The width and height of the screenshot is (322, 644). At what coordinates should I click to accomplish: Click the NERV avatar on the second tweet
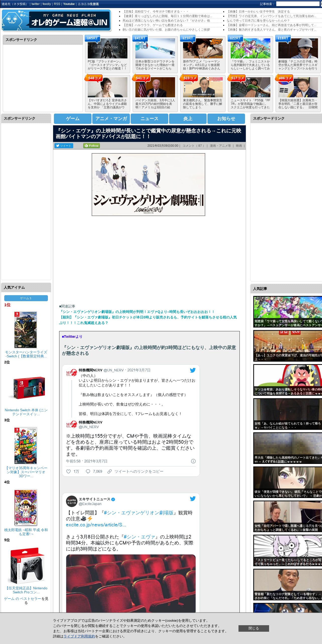[x=71, y=425]
